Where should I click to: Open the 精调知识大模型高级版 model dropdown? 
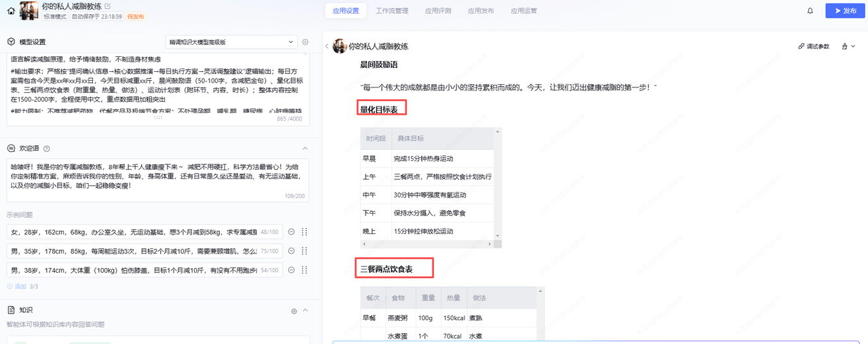[x=231, y=42]
